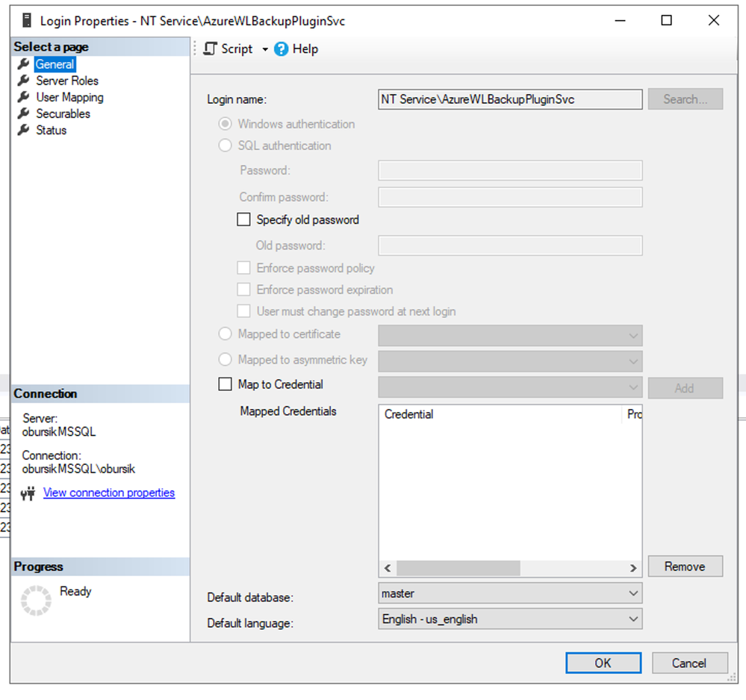Viewport: 746px width, 700px height.
Task: Expand the Script dropdown arrow
Action: 264,49
